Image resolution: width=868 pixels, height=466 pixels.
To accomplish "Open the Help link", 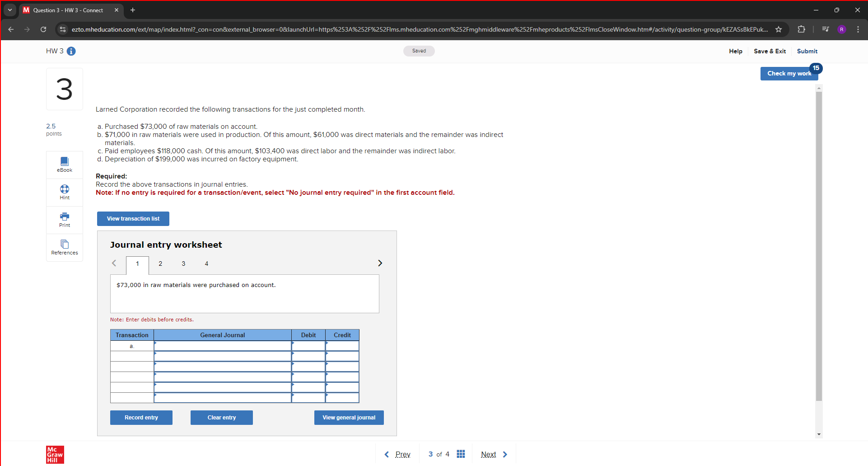I will click(x=736, y=51).
